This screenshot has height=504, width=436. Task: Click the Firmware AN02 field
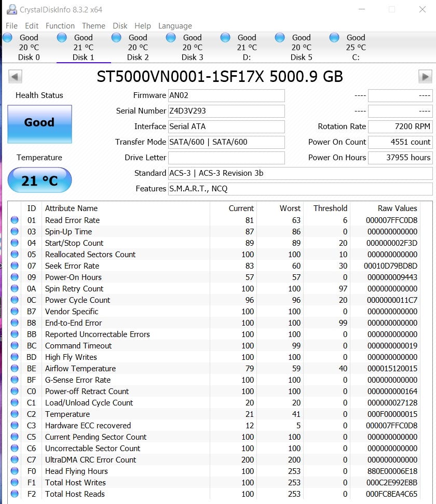(x=226, y=95)
